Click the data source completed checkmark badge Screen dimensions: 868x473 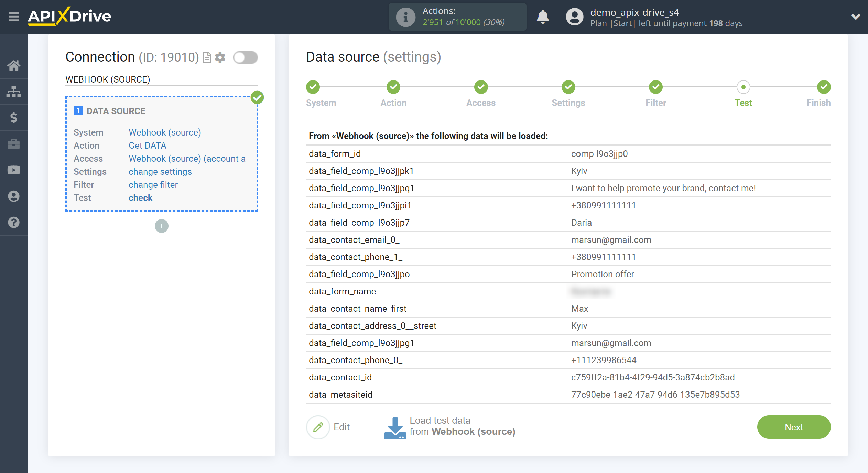click(x=257, y=97)
